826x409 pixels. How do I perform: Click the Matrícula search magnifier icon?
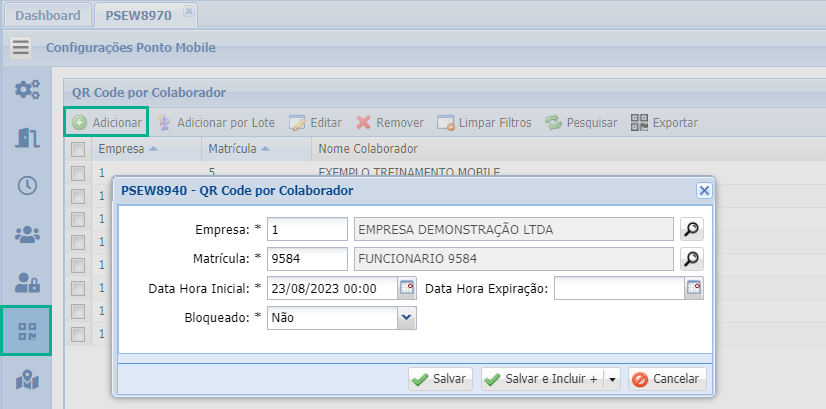click(691, 259)
